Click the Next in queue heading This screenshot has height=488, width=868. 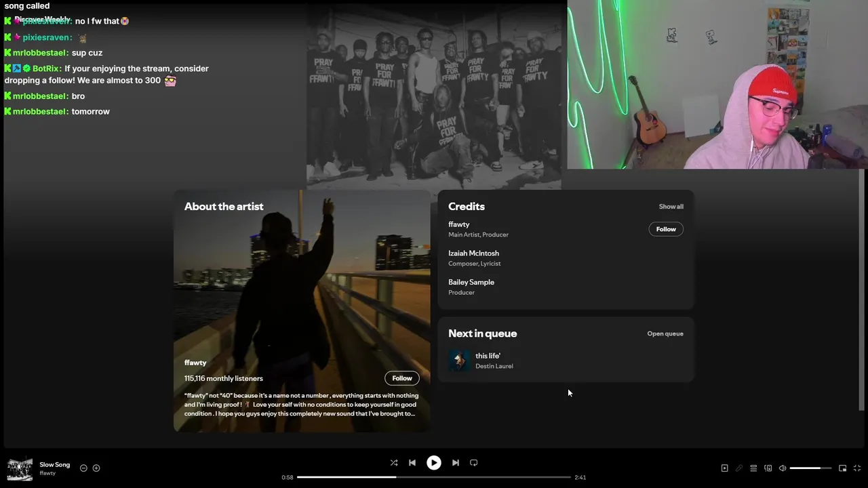(483, 333)
